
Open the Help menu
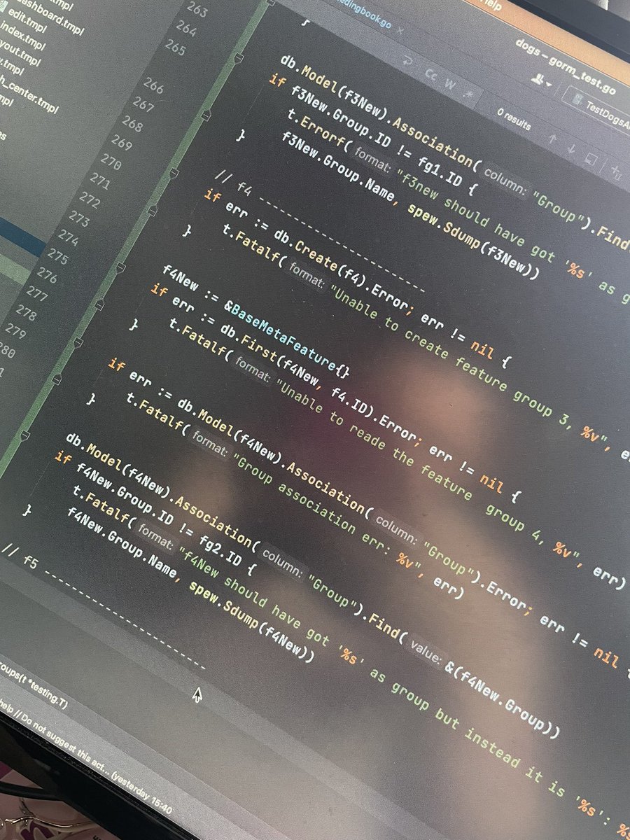pos(490,6)
